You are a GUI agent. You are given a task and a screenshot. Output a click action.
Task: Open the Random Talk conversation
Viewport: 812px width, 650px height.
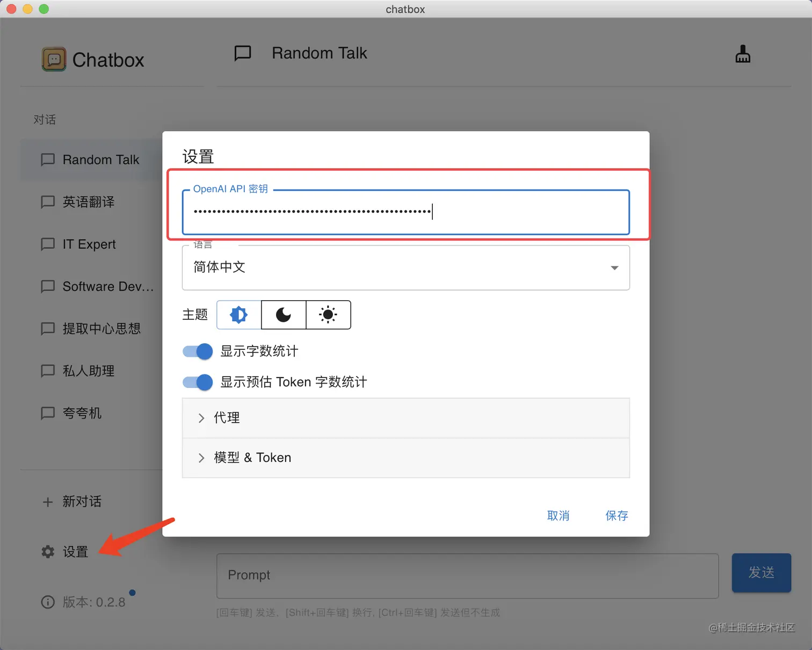[91, 160]
